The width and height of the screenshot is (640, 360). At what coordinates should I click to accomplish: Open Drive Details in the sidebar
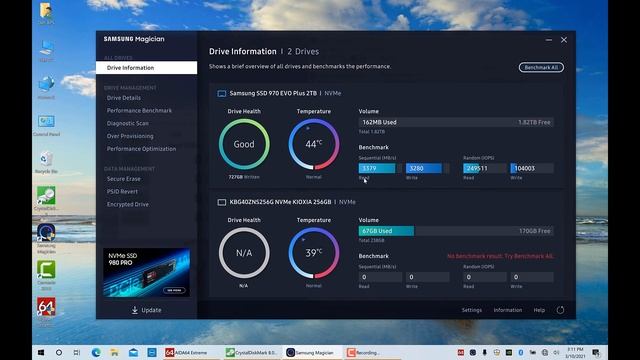[124, 98]
